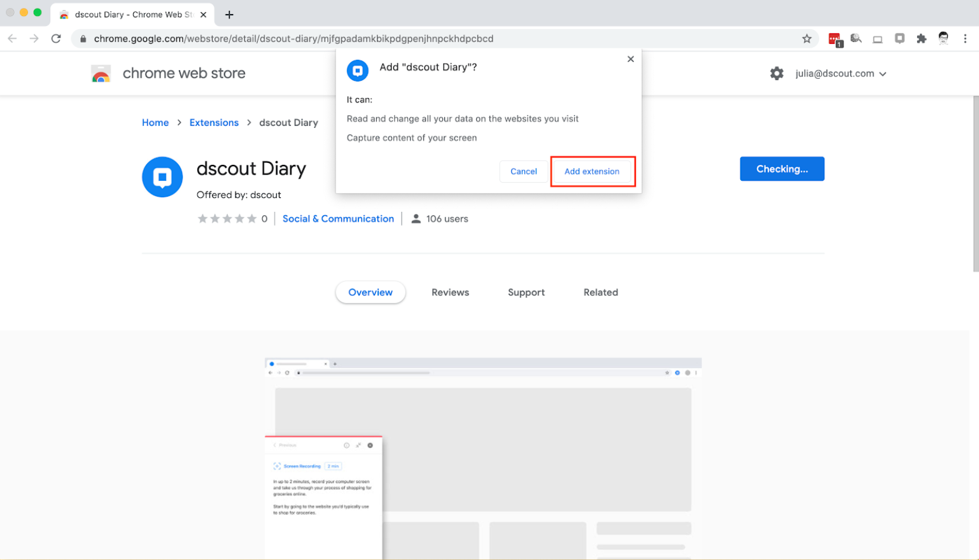Open web store settings gear
This screenshot has width=979, height=560.
pos(777,73)
